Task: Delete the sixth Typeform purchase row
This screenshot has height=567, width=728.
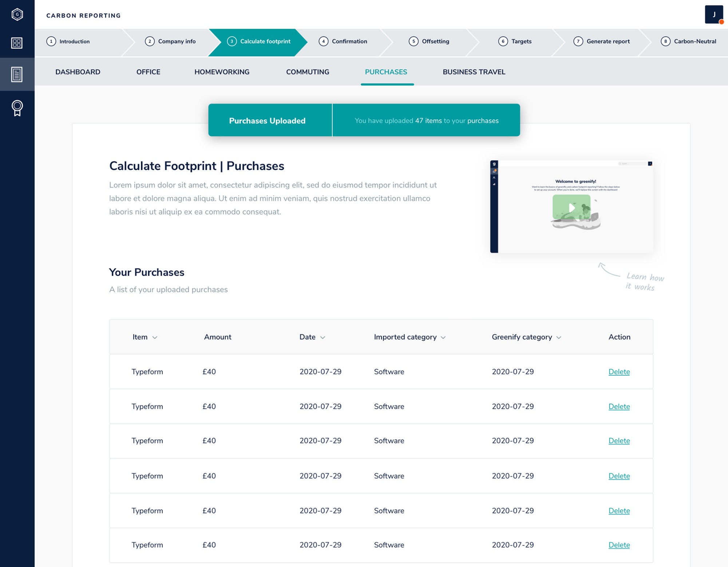Action: [x=619, y=545]
